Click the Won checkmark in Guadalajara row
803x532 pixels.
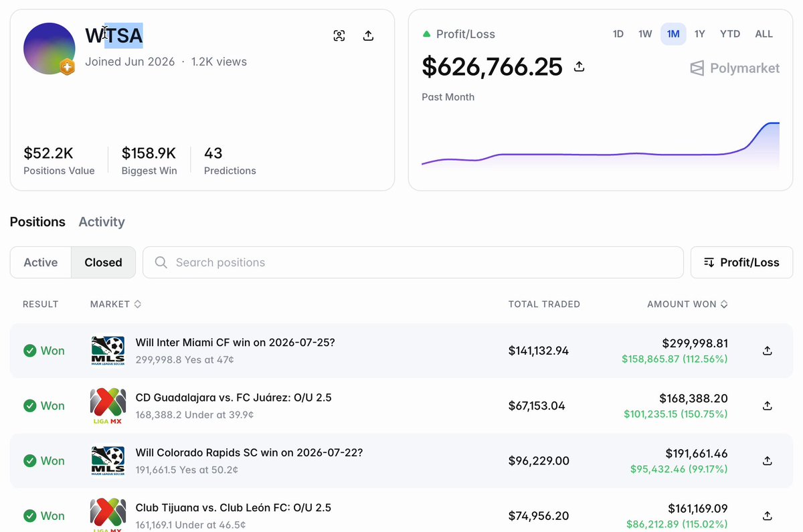[29, 406]
